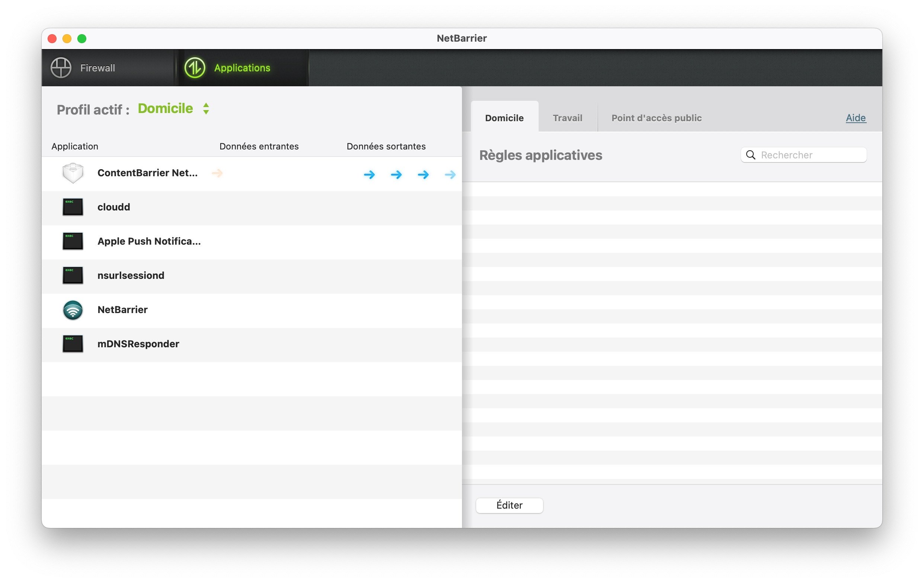Open the Aide help link
The image size is (924, 583).
[x=855, y=118]
